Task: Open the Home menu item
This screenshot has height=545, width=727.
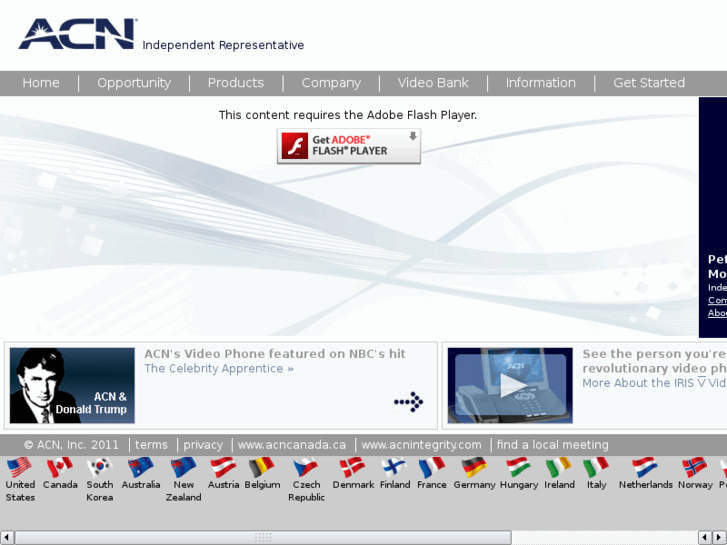Action: (41, 83)
